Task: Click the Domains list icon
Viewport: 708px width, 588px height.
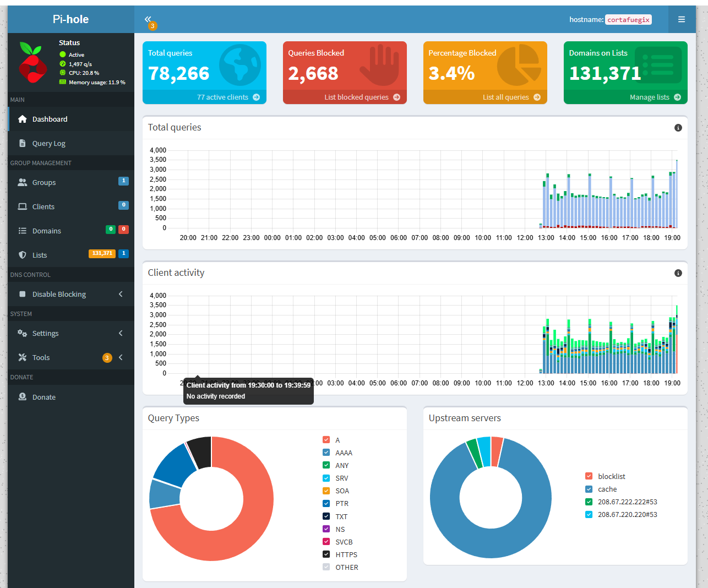Action: tap(23, 231)
